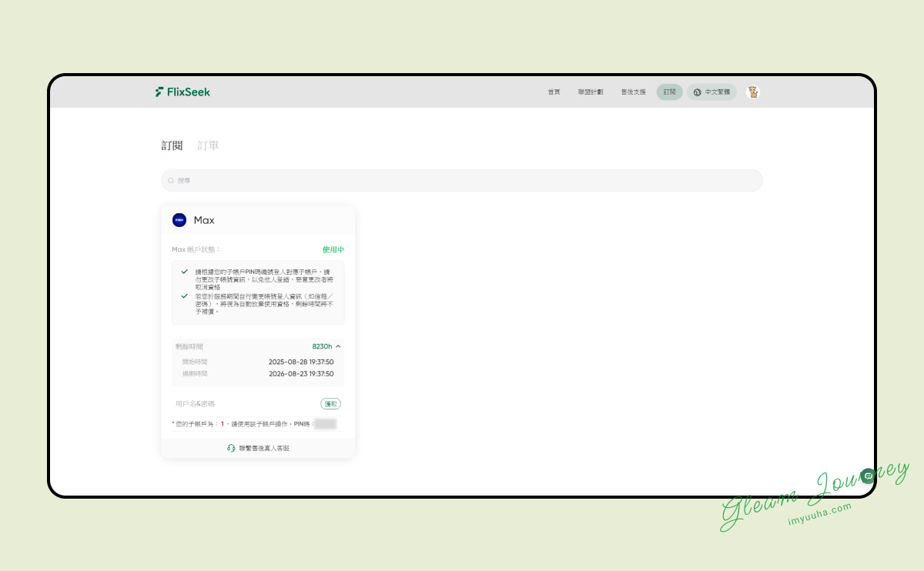Screen dimensions: 924x571
Task: Click the blurred PIN code value
Action: [x=325, y=424]
